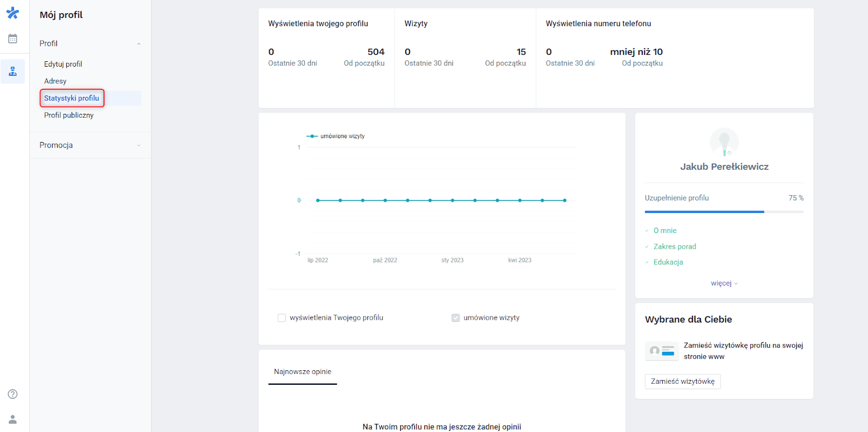The height and width of the screenshot is (432, 868).
Task: Click the ZnanyLekarz logo icon
Action: (12, 13)
